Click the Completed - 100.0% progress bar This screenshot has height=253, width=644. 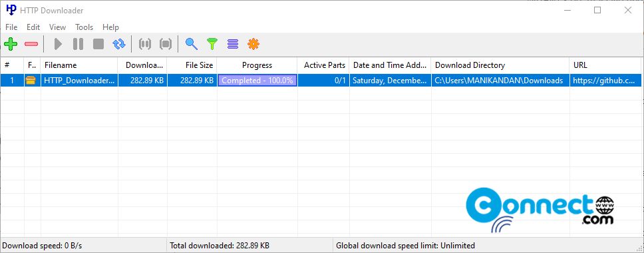click(257, 81)
